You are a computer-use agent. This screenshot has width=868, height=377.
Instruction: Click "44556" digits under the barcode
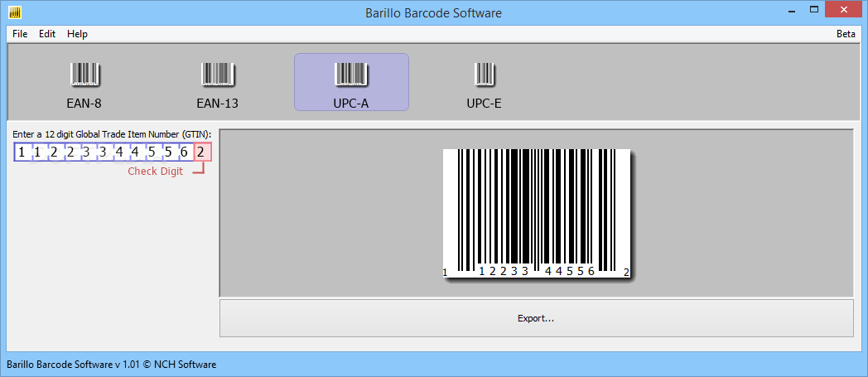pyautogui.click(x=570, y=272)
